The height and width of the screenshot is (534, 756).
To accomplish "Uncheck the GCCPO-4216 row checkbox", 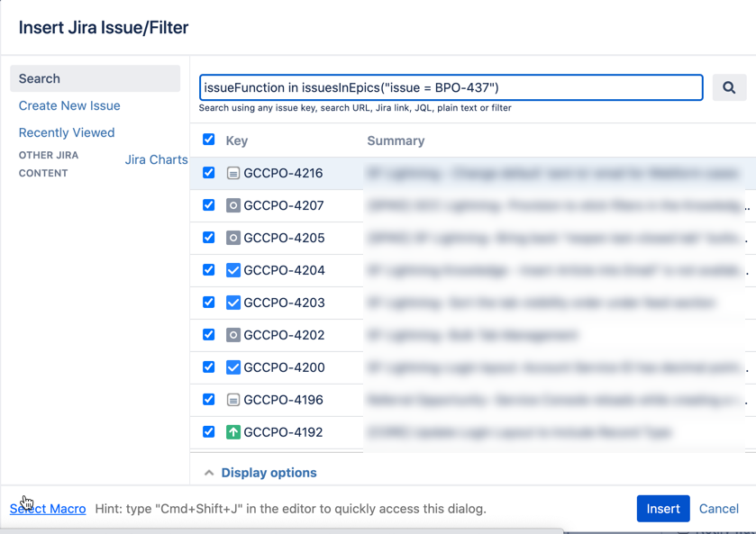I will 208,173.
